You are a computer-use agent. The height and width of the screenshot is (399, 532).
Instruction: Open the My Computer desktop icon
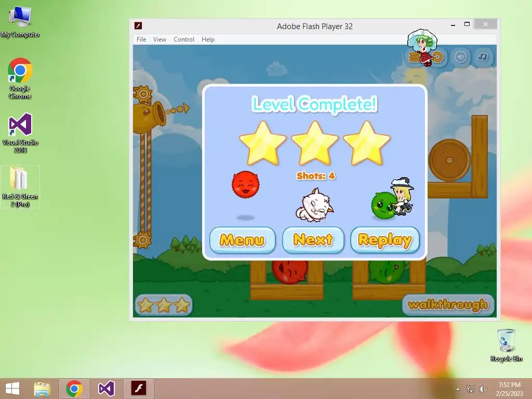click(x=20, y=21)
